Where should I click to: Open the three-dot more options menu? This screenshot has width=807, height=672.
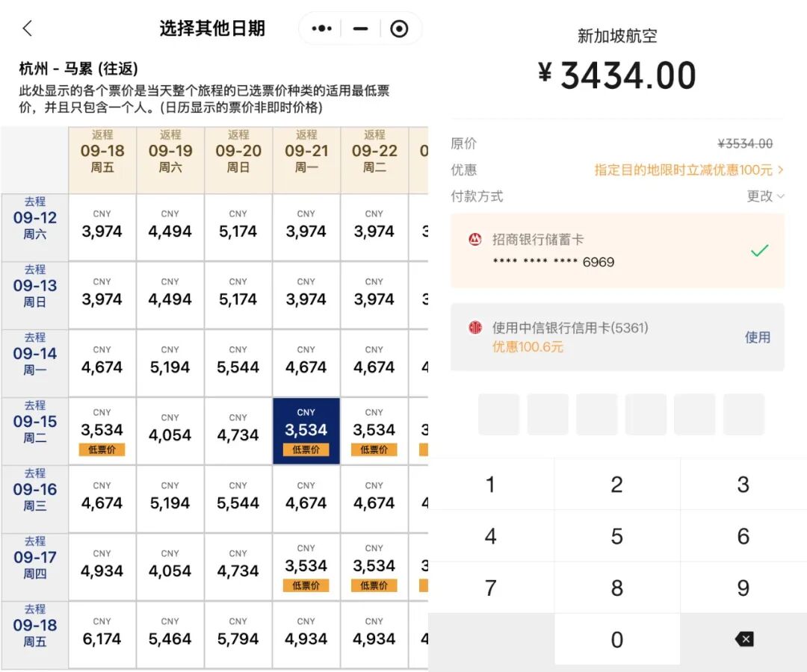(x=321, y=28)
